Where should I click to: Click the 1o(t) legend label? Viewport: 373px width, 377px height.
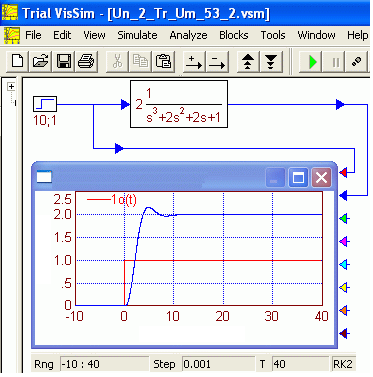123,200
